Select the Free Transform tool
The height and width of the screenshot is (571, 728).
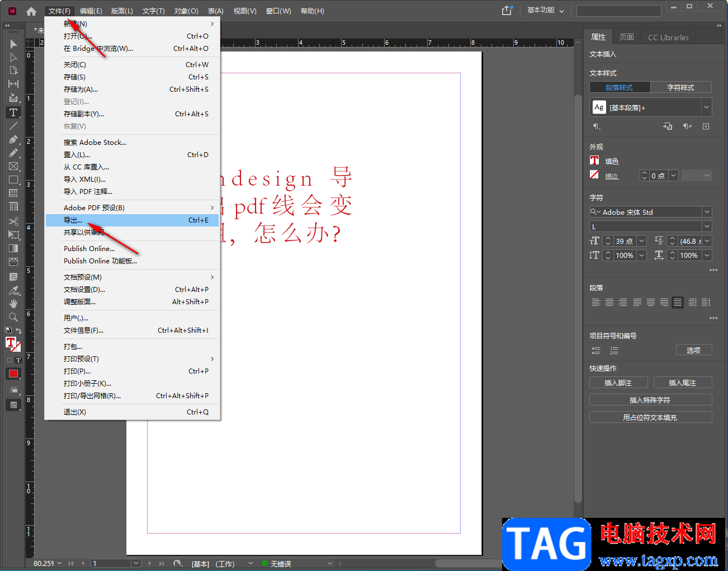pos(13,235)
